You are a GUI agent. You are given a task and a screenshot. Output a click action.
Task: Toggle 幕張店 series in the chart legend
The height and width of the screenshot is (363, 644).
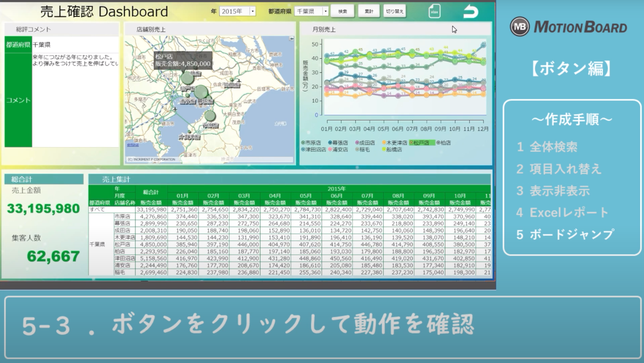coord(338,143)
